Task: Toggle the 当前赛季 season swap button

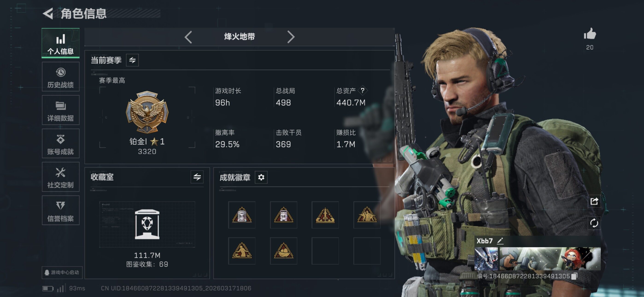Action: pyautogui.click(x=132, y=60)
